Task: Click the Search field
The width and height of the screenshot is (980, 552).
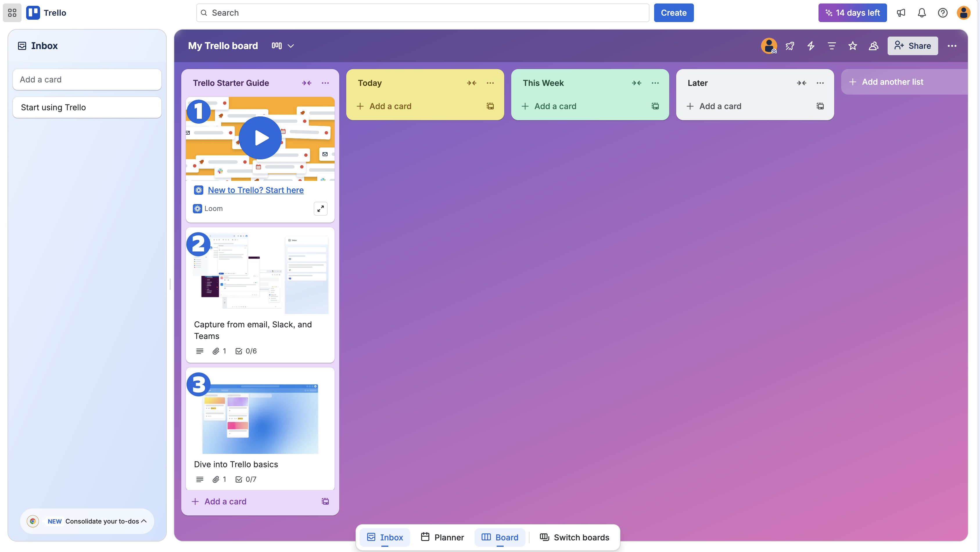Action: pyautogui.click(x=422, y=13)
